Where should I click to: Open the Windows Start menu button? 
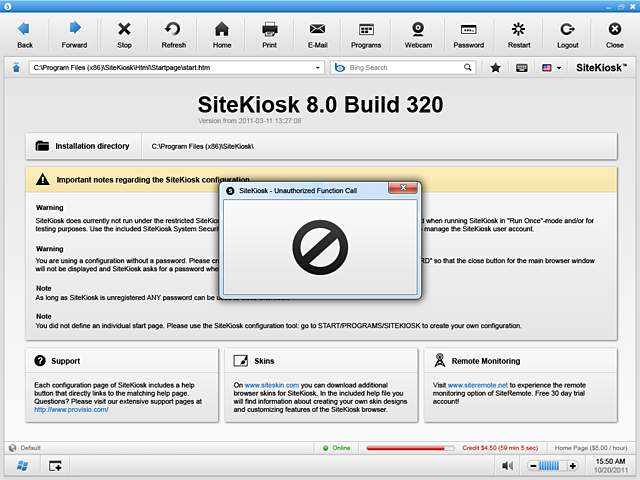(21, 466)
